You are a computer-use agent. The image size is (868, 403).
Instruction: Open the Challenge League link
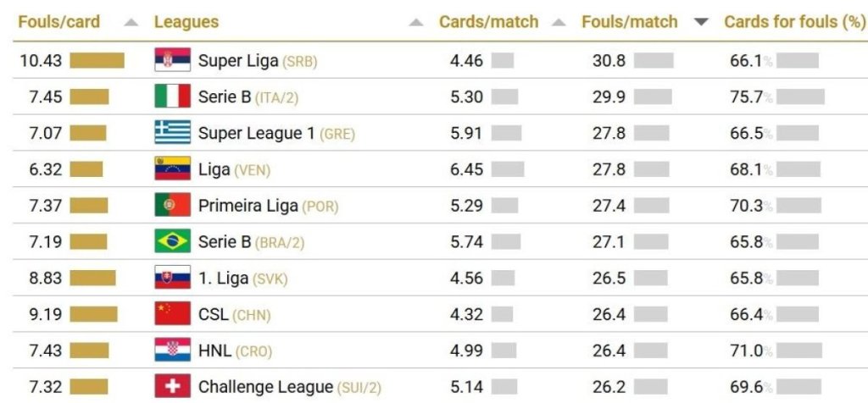coord(265,387)
